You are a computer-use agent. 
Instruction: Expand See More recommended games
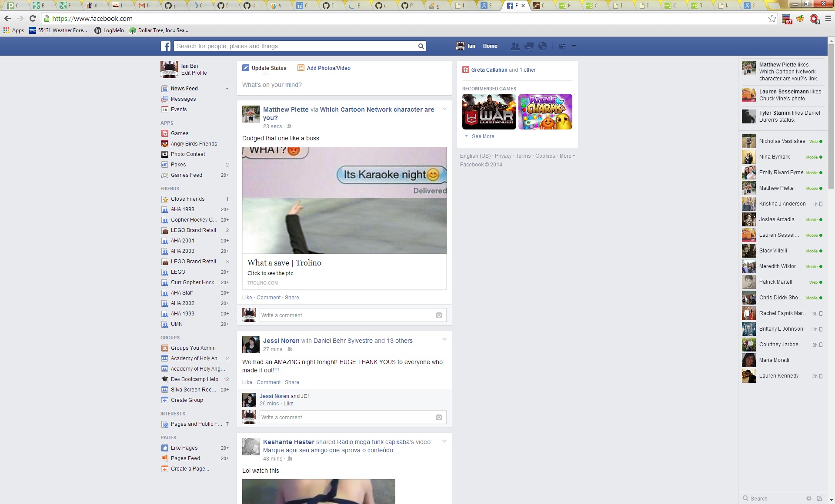[x=483, y=136]
